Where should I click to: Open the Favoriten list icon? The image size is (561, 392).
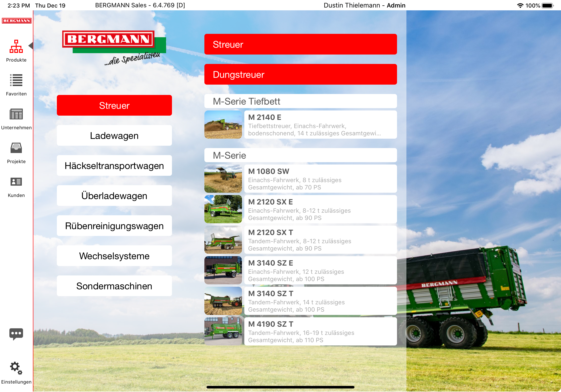(16, 80)
